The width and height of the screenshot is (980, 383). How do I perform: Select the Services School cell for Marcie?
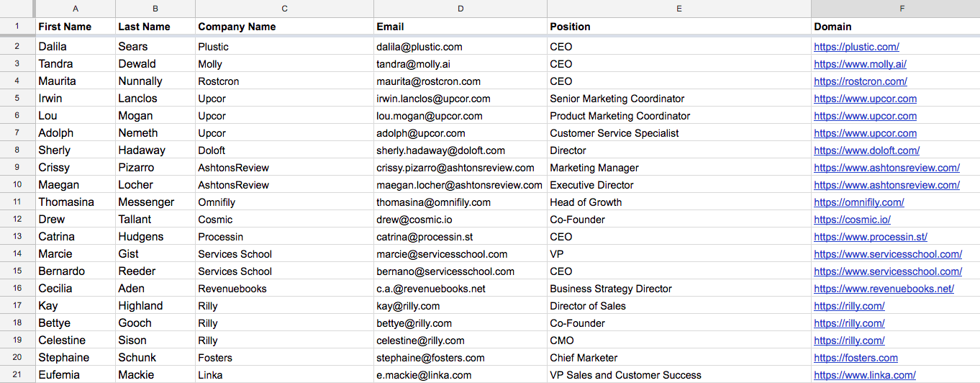coord(284,254)
